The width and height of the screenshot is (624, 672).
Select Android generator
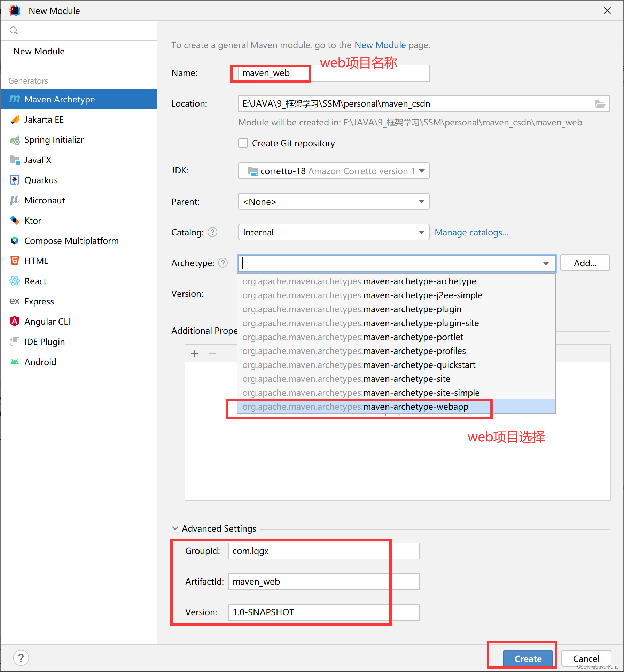pos(79,362)
